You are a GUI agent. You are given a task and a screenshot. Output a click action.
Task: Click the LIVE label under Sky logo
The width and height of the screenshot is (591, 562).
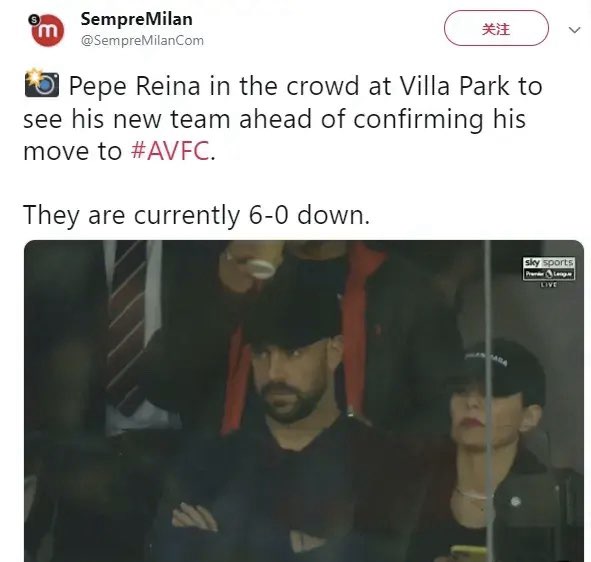(549, 285)
